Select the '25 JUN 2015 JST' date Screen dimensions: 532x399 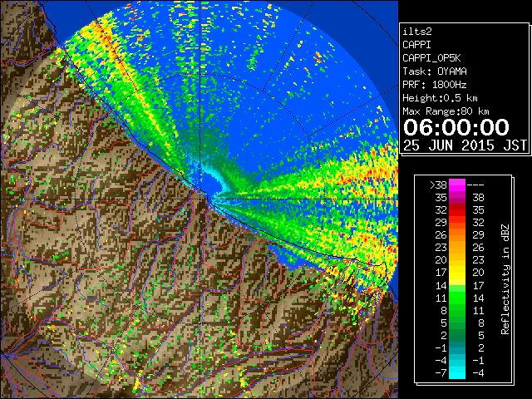pos(465,145)
